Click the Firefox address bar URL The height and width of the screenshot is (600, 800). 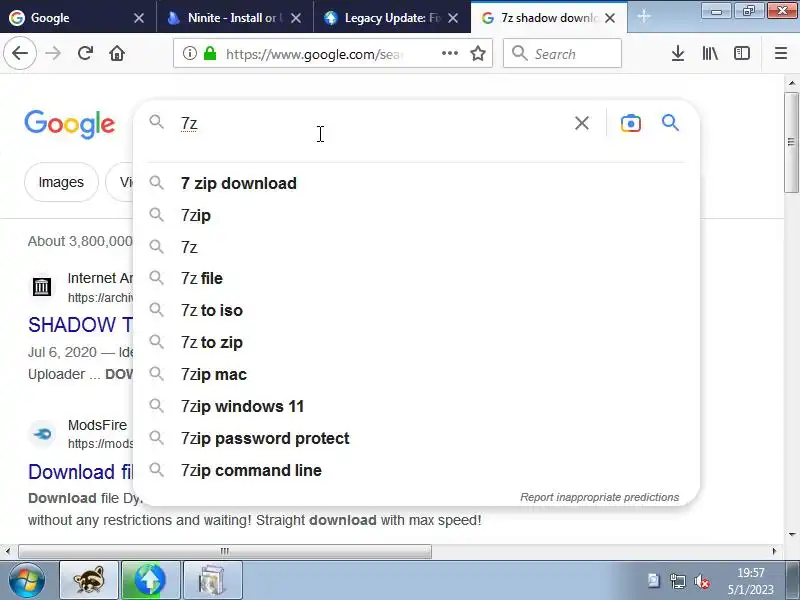tap(315, 54)
